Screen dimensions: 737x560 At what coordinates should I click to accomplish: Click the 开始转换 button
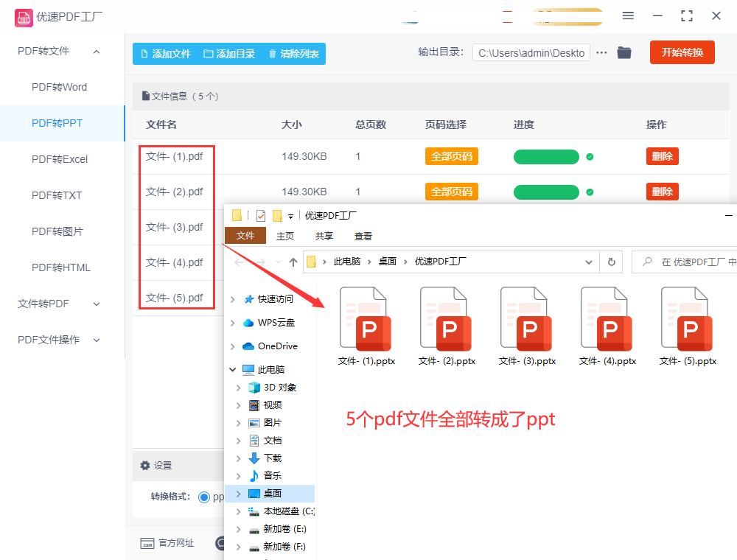tap(682, 52)
